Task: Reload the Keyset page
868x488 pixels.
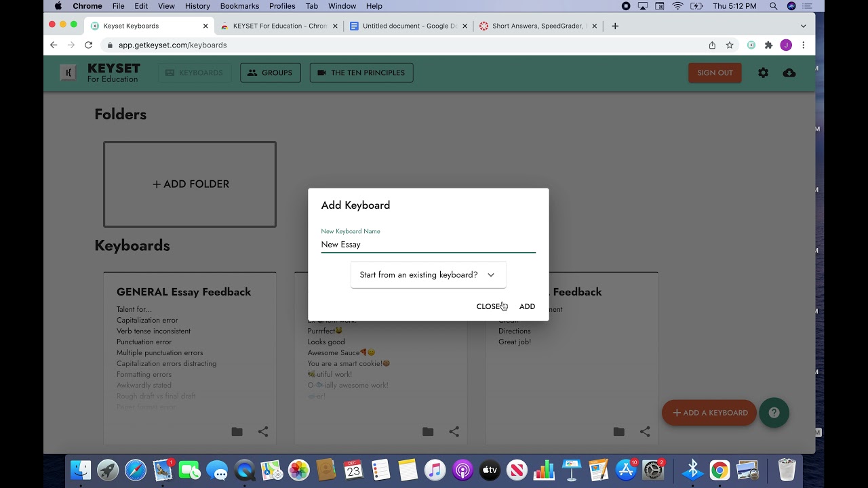Action: pyautogui.click(x=88, y=45)
